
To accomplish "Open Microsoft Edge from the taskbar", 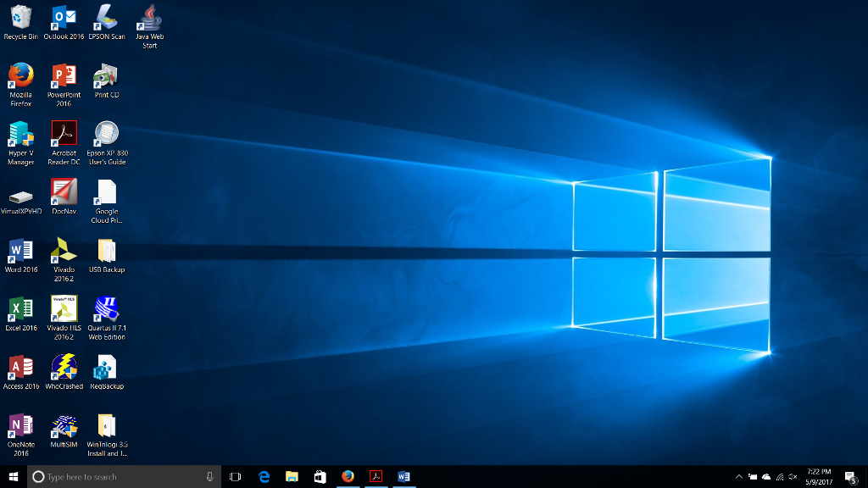I will [x=264, y=476].
